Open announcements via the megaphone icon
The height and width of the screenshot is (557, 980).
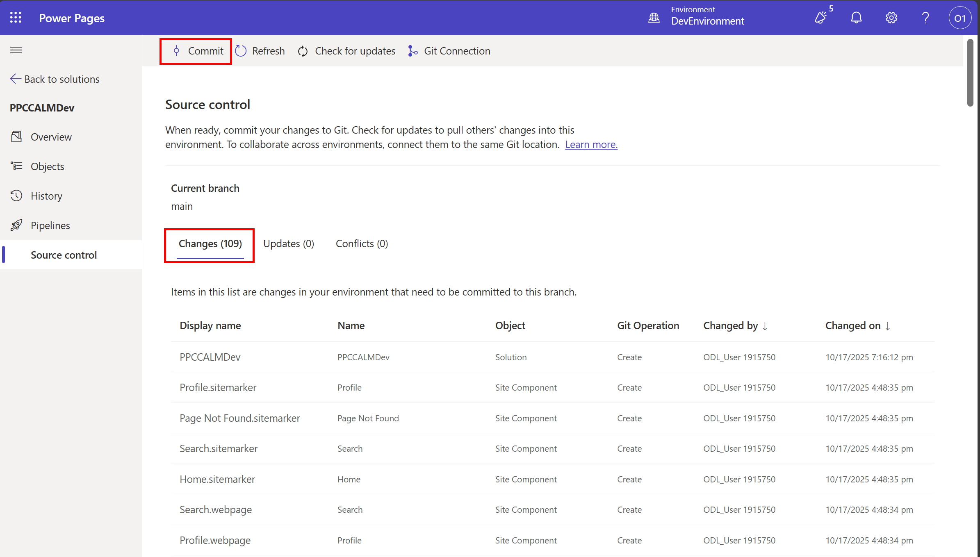[821, 17]
